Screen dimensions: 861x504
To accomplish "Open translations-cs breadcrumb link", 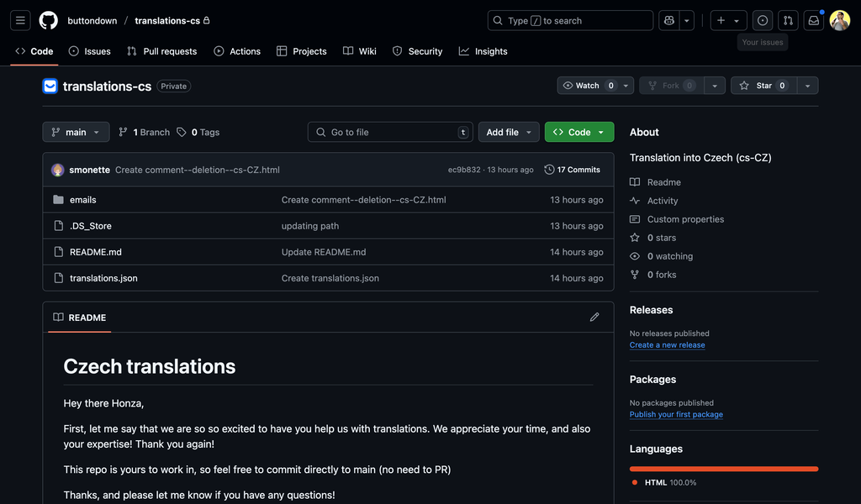I will tap(167, 20).
